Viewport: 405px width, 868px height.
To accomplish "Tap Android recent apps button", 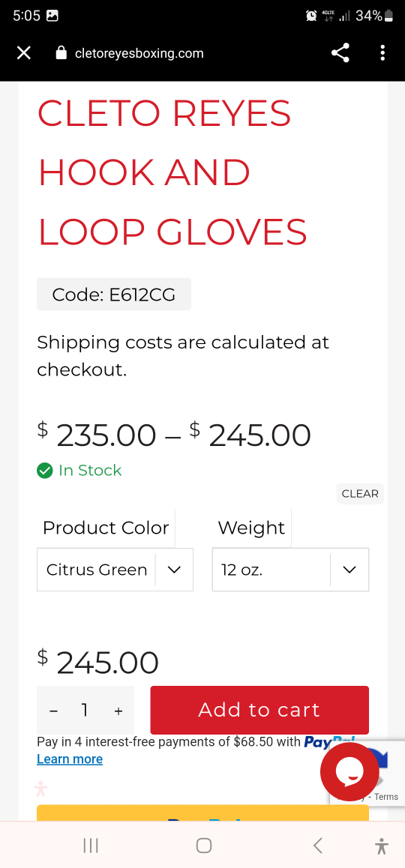I will pos(90,846).
